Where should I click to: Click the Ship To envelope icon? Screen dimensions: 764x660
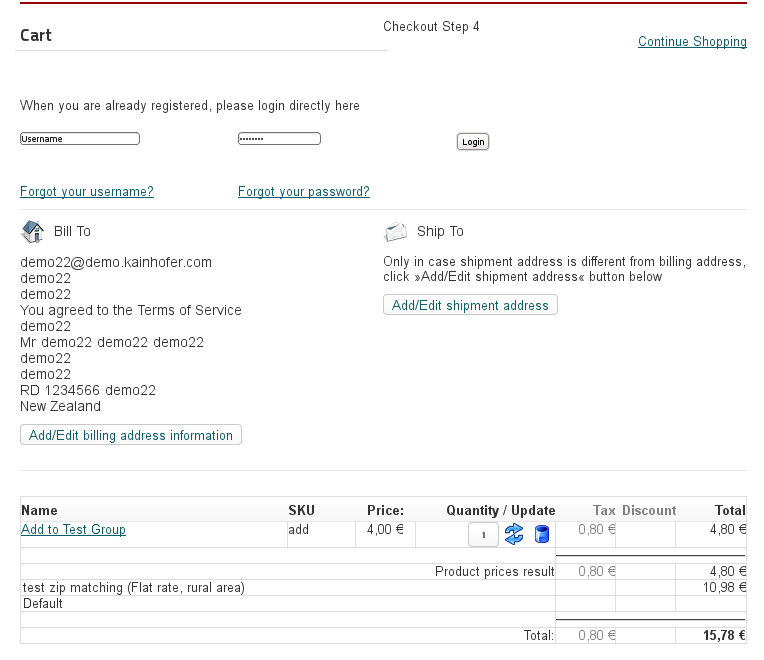pyautogui.click(x=396, y=232)
